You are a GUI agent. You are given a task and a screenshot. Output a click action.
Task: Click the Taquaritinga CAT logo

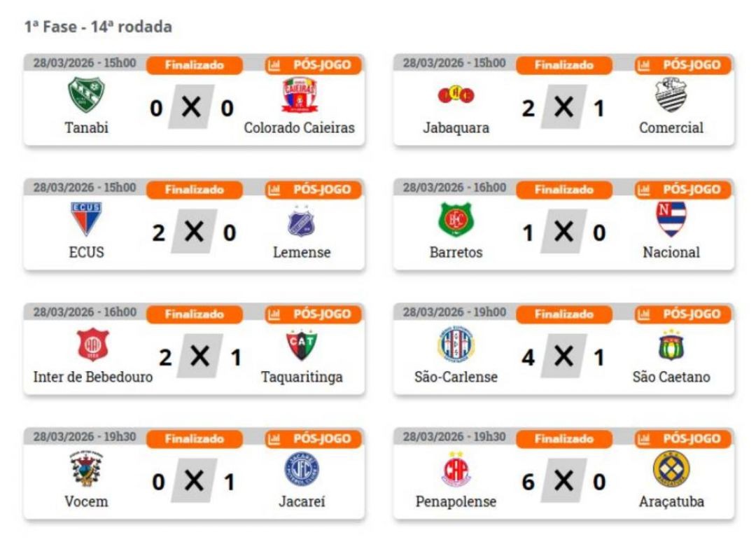coord(302,344)
